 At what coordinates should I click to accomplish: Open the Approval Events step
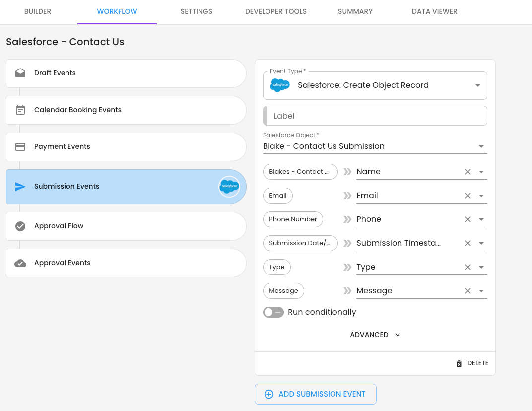point(126,263)
